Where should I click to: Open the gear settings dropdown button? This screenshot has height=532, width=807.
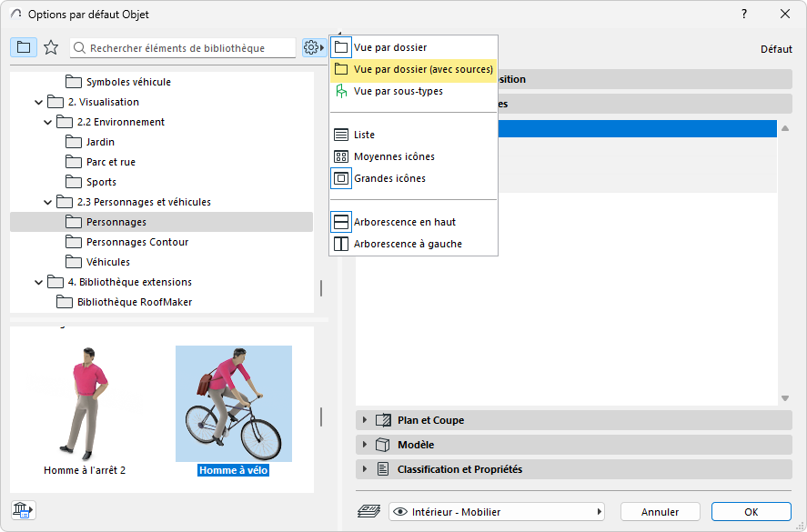point(314,47)
